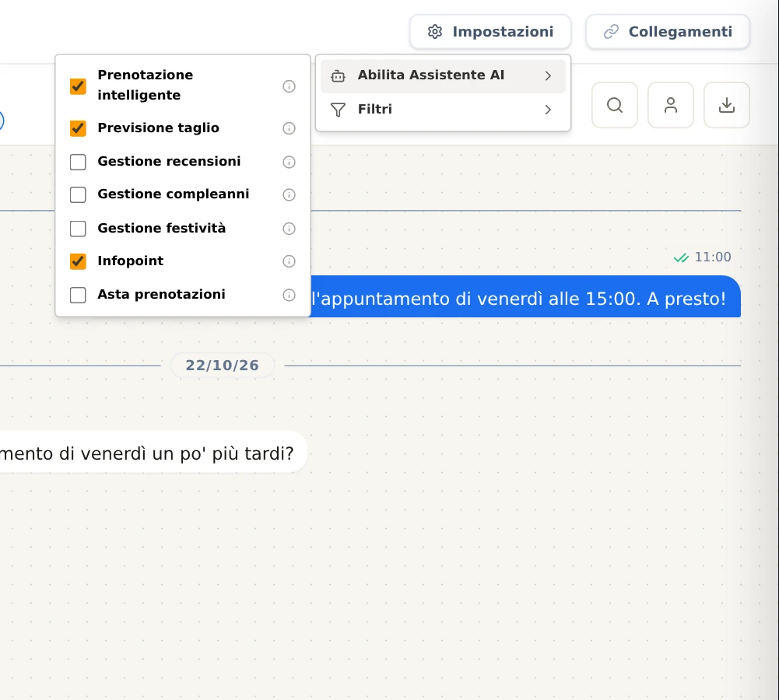Open the Impostazioni settings button
The height and width of the screenshot is (700, 779).
[x=490, y=32]
